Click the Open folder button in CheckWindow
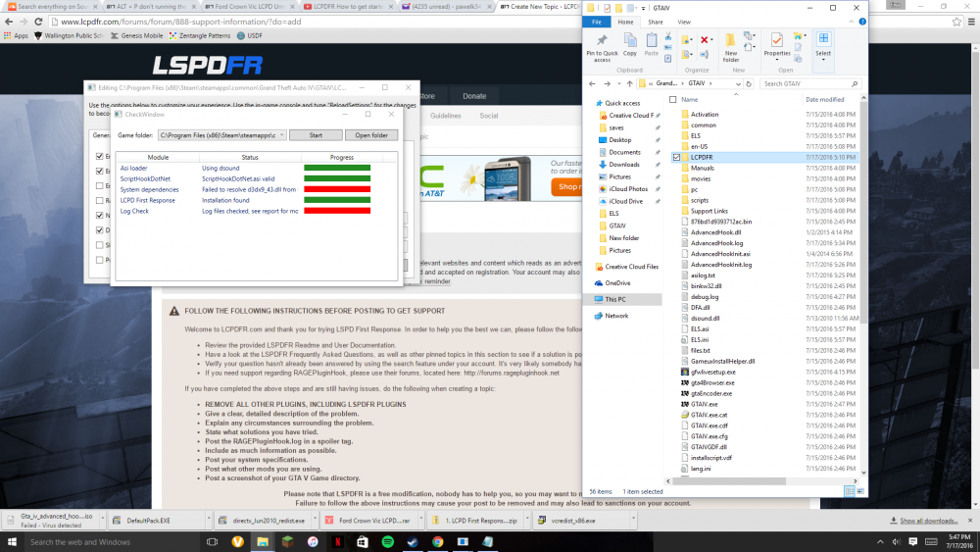 click(371, 135)
